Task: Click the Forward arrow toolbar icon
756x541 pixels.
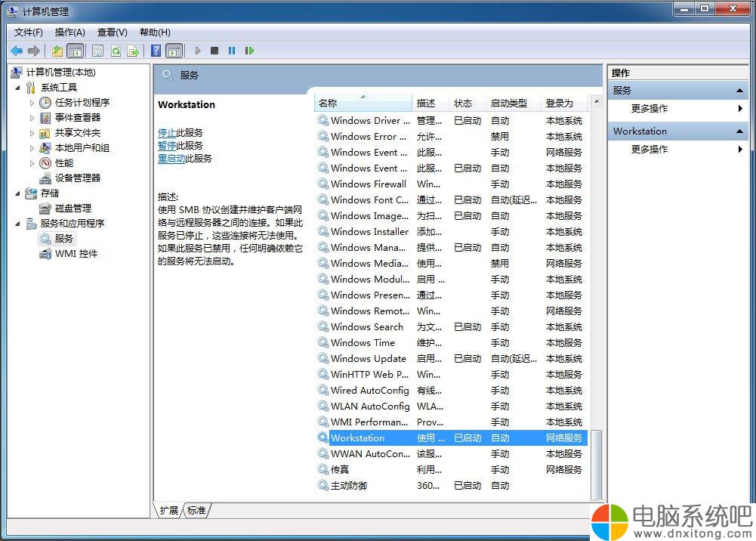Action: tap(34, 51)
